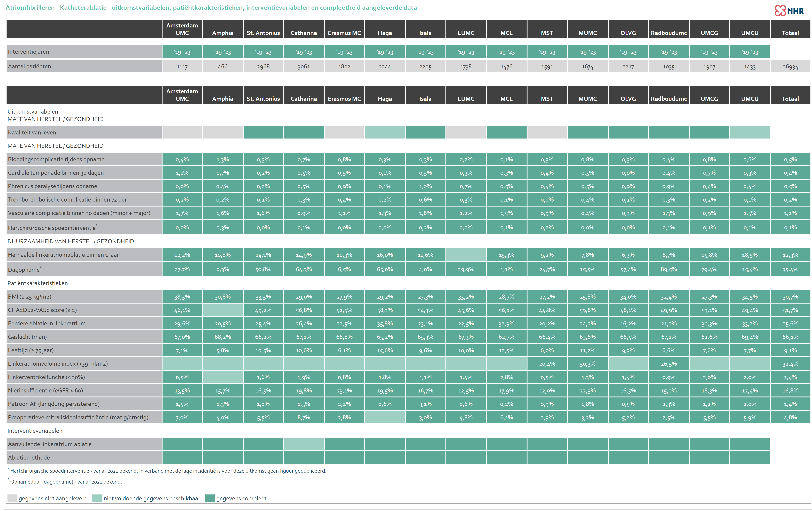Click the 'Uitkomstvariabelen' section heading
This screenshot has width=812, height=511.
33,111
